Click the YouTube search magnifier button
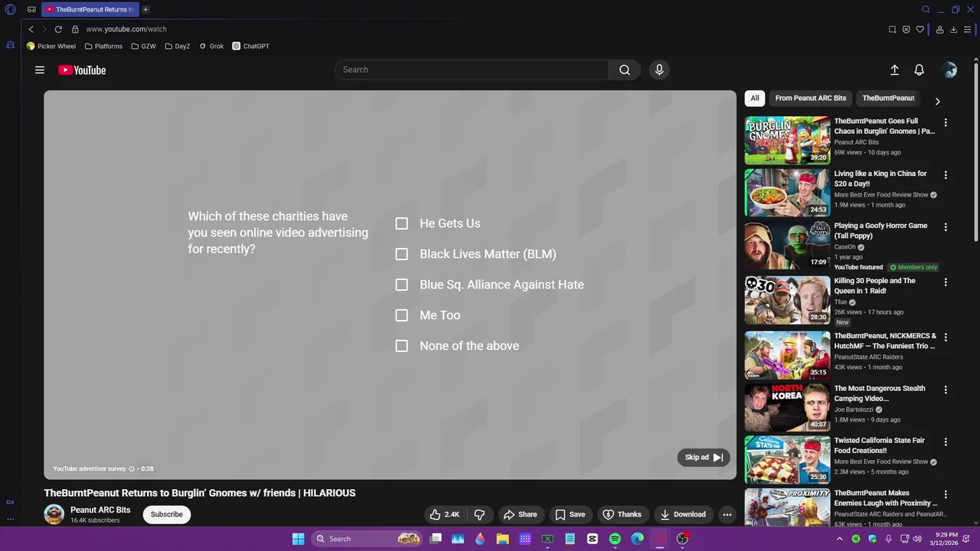This screenshot has width=980, height=551. tap(625, 70)
